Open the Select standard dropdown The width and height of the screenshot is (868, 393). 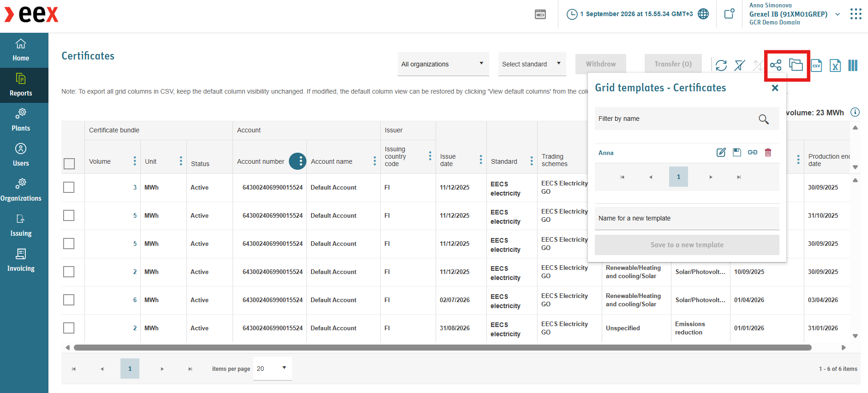(x=532, y=64)
